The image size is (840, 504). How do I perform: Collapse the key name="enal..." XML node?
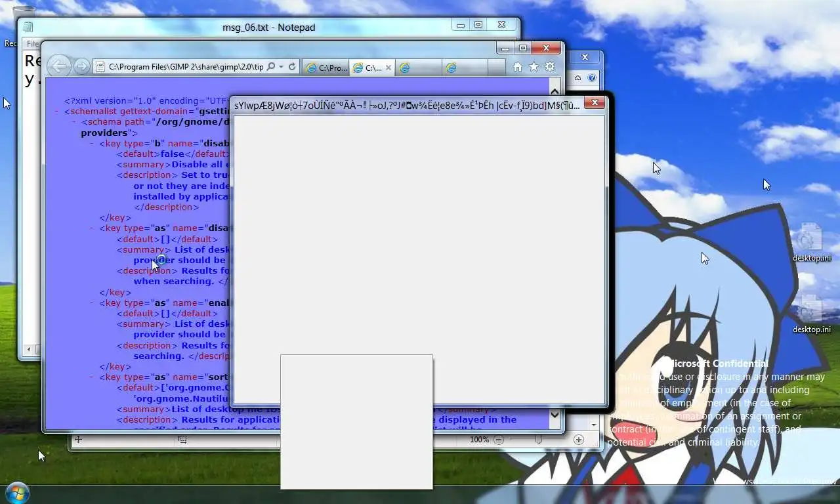[93, 303]
